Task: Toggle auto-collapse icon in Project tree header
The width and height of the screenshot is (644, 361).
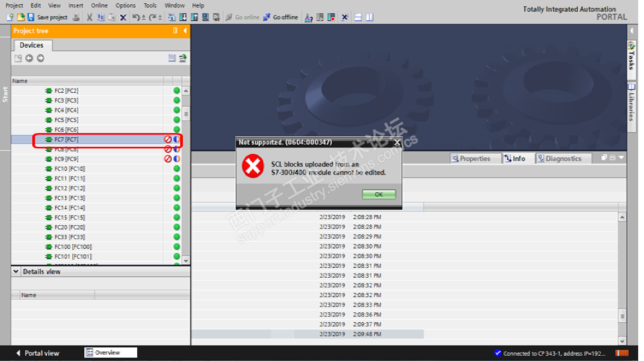Action: [x=175, y=31]
